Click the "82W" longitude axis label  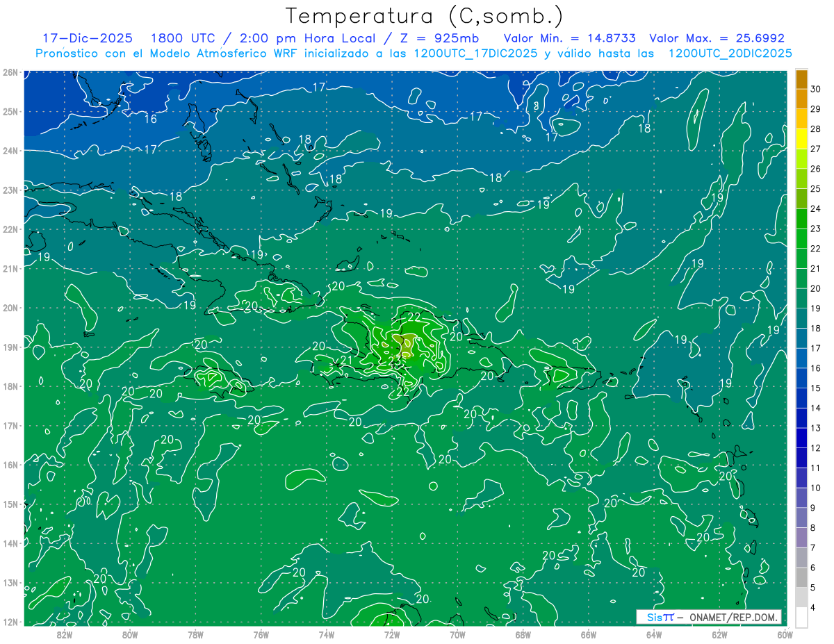(x=65, y=635)
